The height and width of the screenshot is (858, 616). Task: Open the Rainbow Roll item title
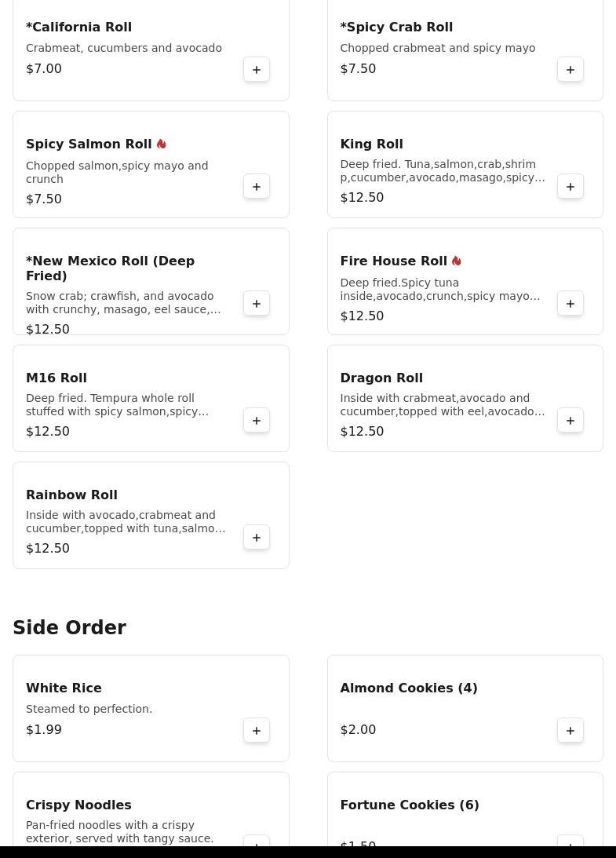click(x=71, y=495)
